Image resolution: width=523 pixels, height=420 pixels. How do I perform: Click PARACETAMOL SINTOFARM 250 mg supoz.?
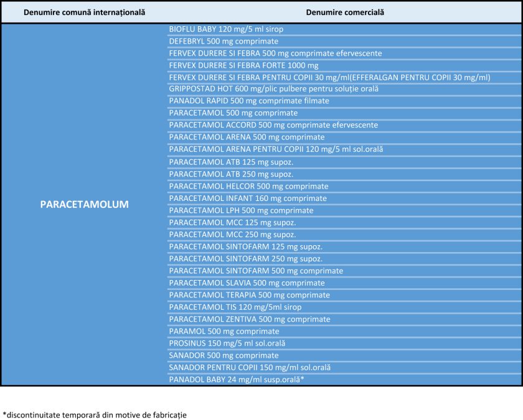click(x=344, y=259)
